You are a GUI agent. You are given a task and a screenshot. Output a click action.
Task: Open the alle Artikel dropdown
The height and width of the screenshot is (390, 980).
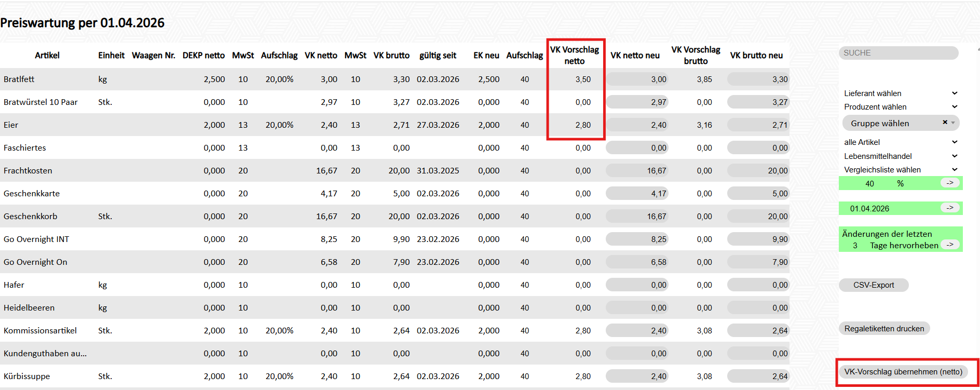pyautogui.click(x=900, y=142)
